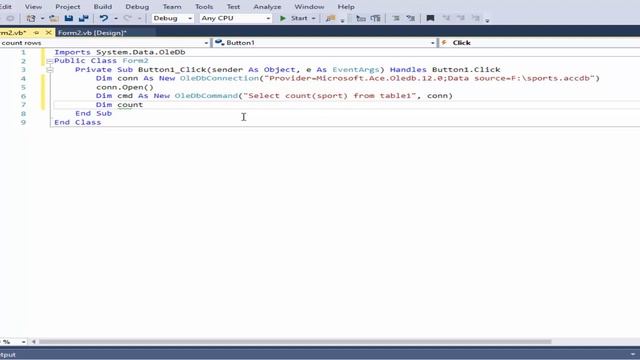Click the Previous Bookmark icon
This screenshot has width=640, height=360.
446,18
